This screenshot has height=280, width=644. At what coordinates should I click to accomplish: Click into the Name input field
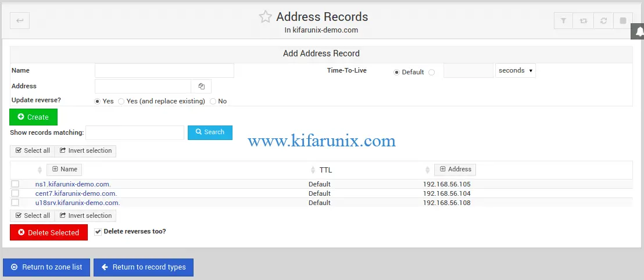click(x=164, y=71)
